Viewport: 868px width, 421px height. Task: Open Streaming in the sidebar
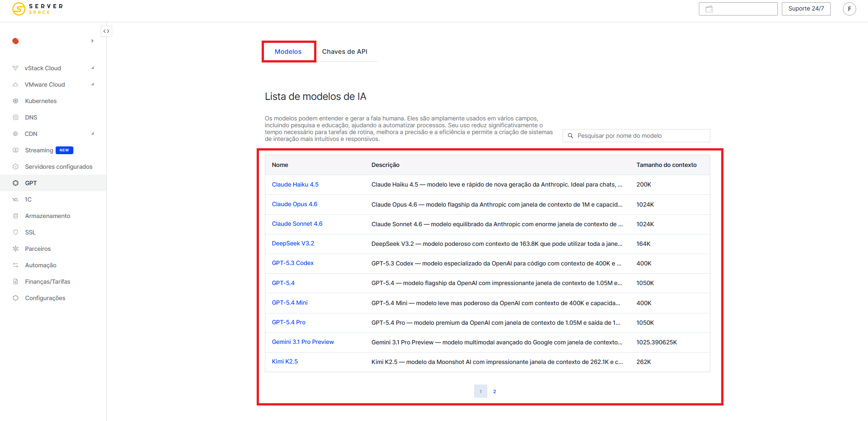[x=39, y=150]
